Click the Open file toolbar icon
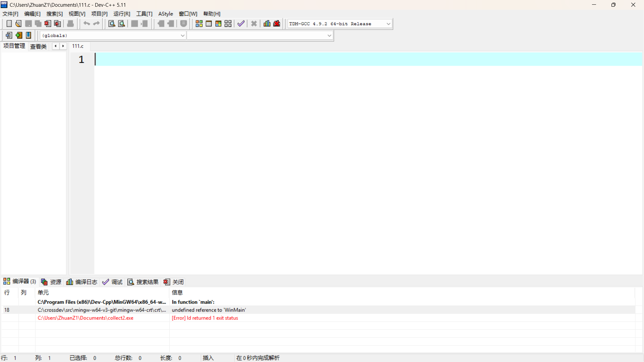Viewport: 644px width, 362px height. (x=18, y=24)
